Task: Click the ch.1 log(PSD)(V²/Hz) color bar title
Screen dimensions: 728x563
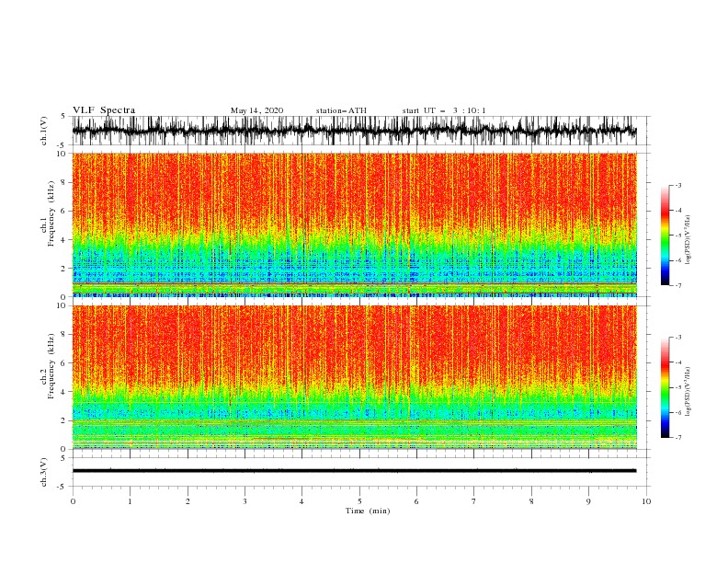Action: (x=688, y=240)
